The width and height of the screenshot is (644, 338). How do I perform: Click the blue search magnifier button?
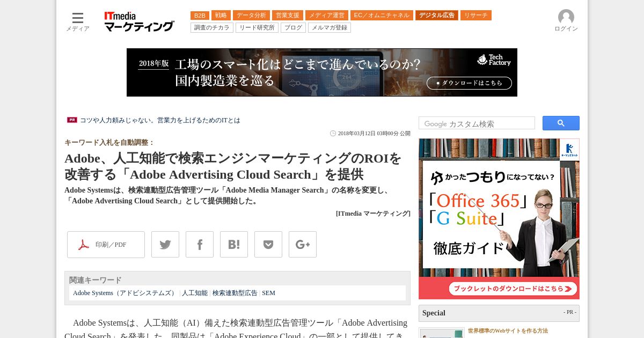561,123
